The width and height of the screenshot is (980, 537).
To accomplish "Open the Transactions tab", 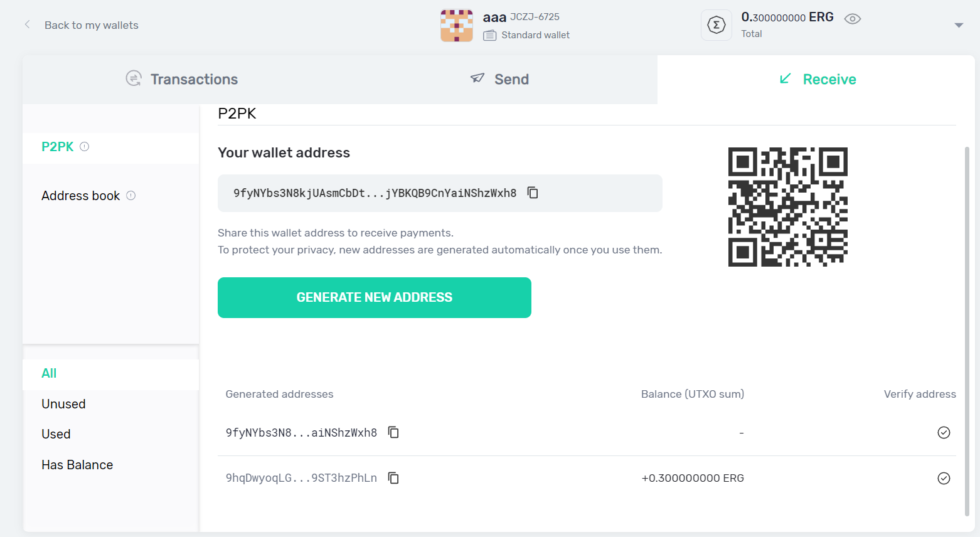I will coord(182,79).
